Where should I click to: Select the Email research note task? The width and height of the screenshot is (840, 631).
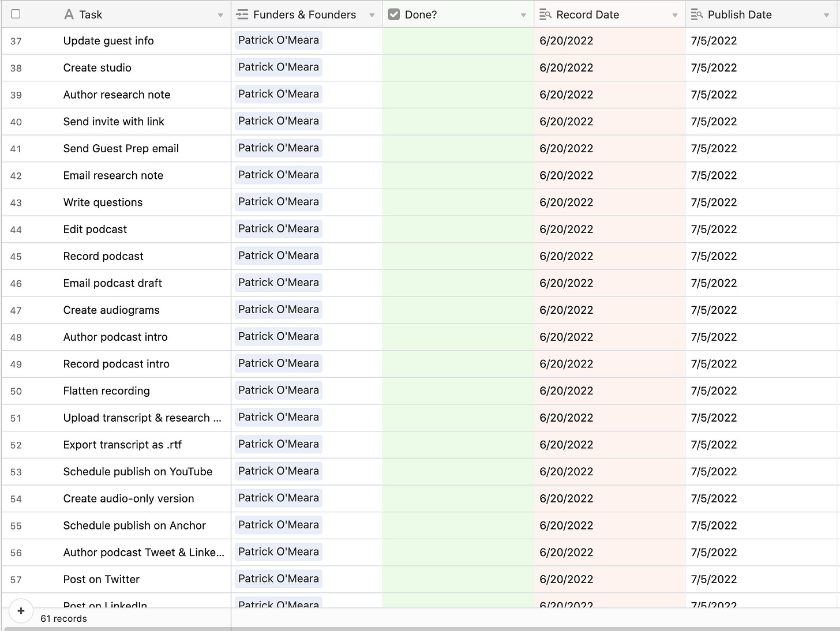(113, 175)
